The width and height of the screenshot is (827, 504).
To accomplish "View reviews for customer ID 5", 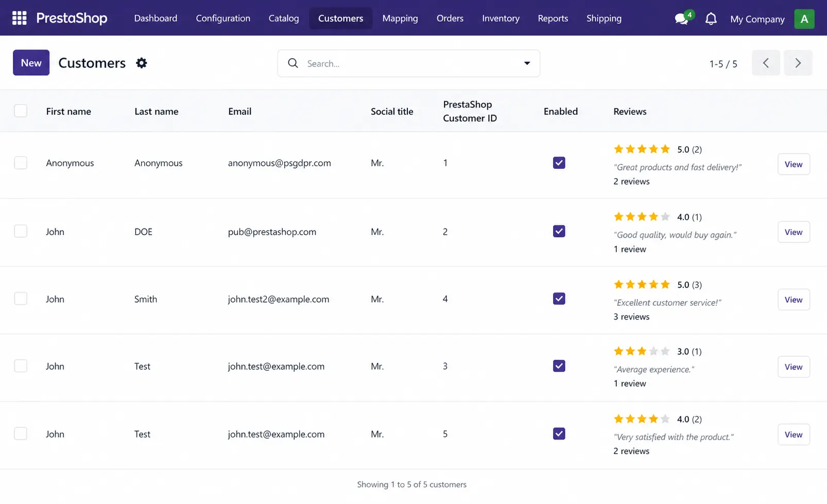I will pyautogui.click(x=794, y=435).
